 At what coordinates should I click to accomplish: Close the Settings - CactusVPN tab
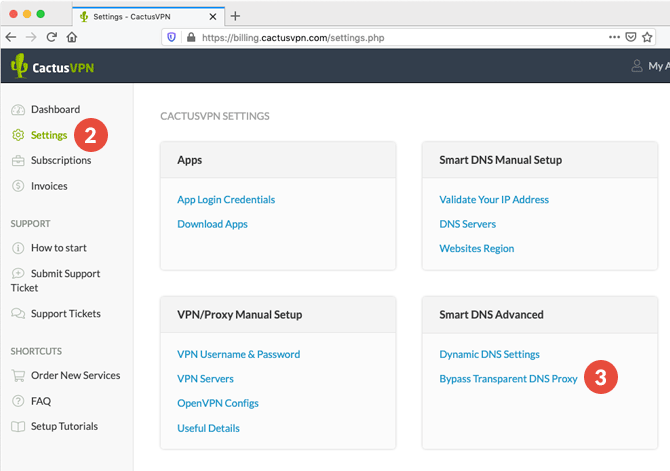click(213, 17)
